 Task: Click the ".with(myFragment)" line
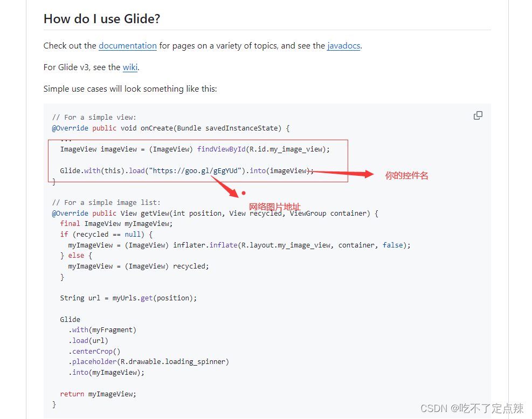pyautogui.click(x=102, y=330)
